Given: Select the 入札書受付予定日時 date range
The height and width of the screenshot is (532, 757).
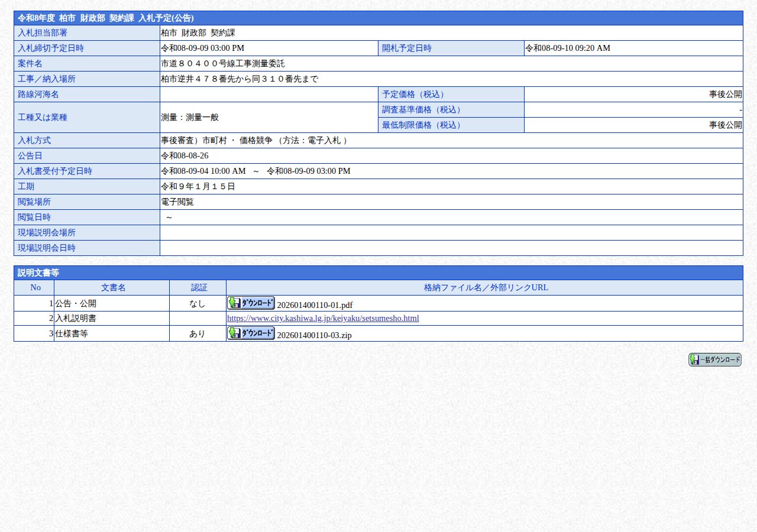Looking at the screenshot, I should [x=255, y=171].
